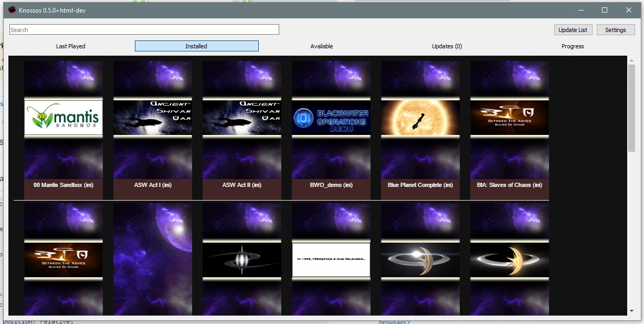Click the 'BWO_demo (ini)' label
Image resolution: width=644 pixels, height=324 pixels.
[331, 185]
